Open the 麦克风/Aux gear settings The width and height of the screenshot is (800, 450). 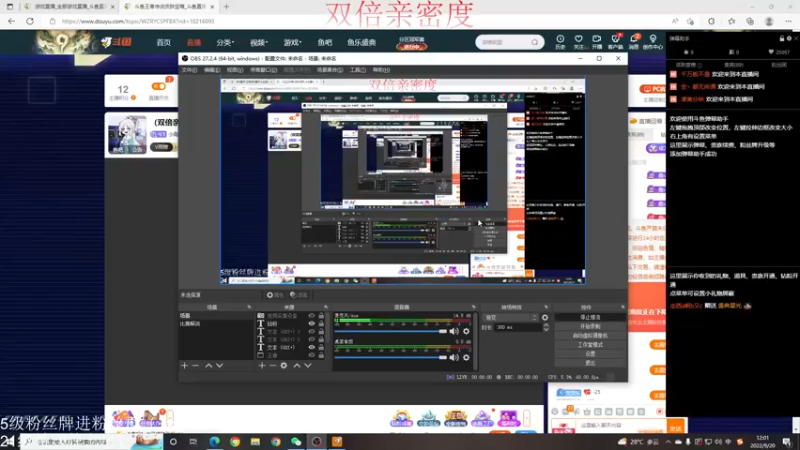466,331
